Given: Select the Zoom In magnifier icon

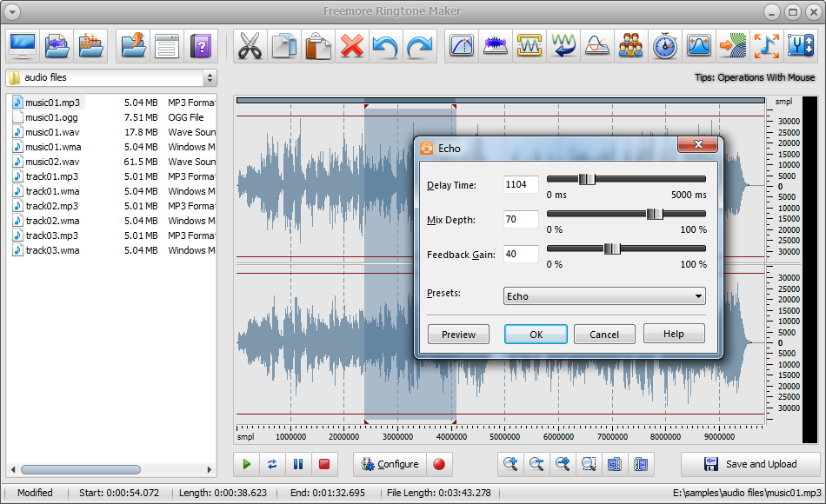Looking at the screenshot, I should click(x=511, y=465).
